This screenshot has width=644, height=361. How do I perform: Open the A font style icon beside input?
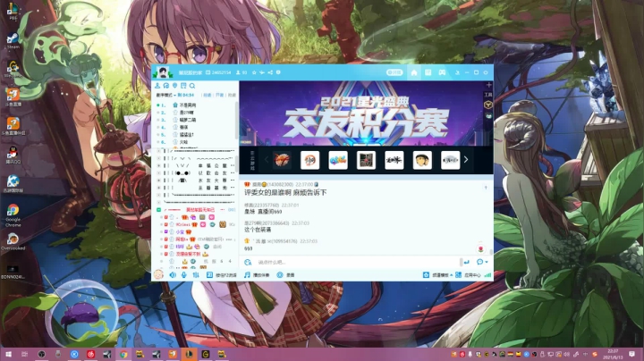[248, 262]
